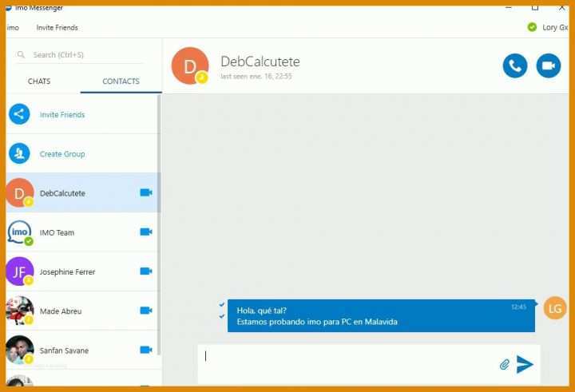
Task: Video call Sanfan Savane from the contact list
Action: coord(146,350)
